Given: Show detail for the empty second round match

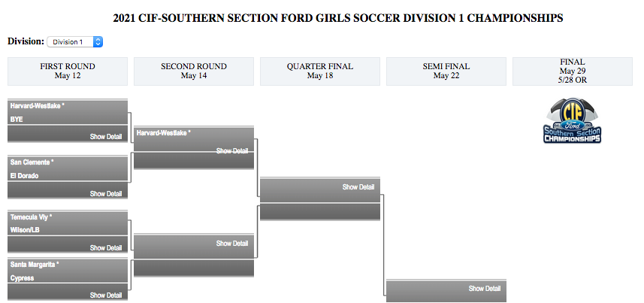Looking at the screenshot, I should pos(232,244).
